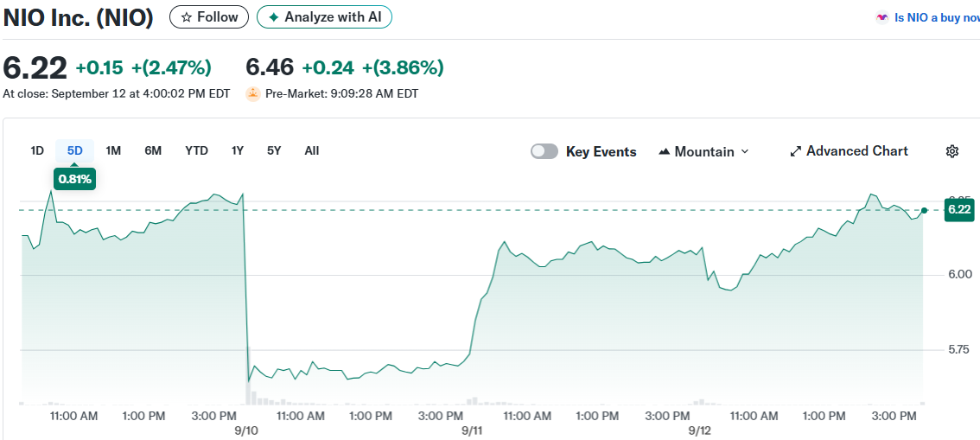This screenshot has height=440, width=980.
Task: Click the mountain chart type icon
Action: [x=665, y=152]
